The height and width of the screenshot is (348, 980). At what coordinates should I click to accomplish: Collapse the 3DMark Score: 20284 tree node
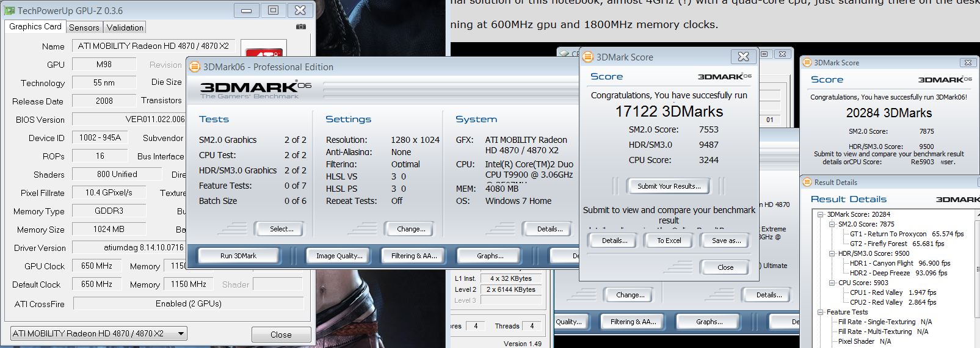821,214
